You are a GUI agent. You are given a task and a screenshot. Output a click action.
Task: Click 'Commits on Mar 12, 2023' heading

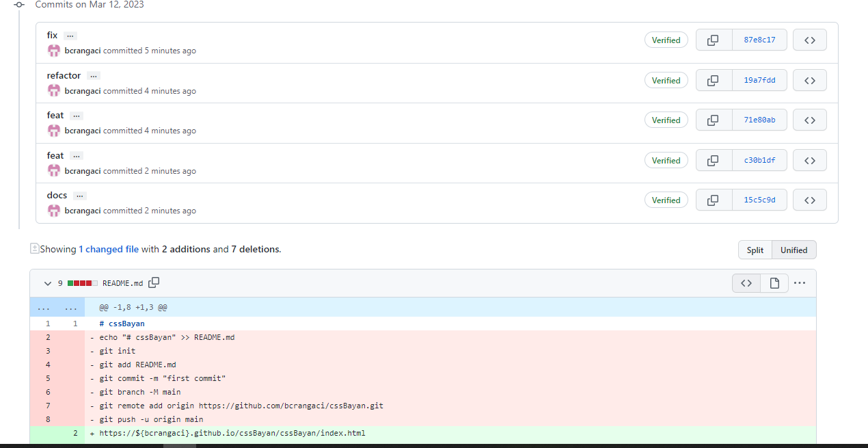coord(90,4)
